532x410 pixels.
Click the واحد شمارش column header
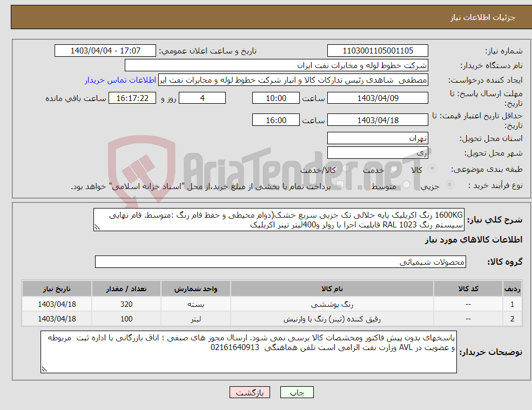[x=196, y=288]
